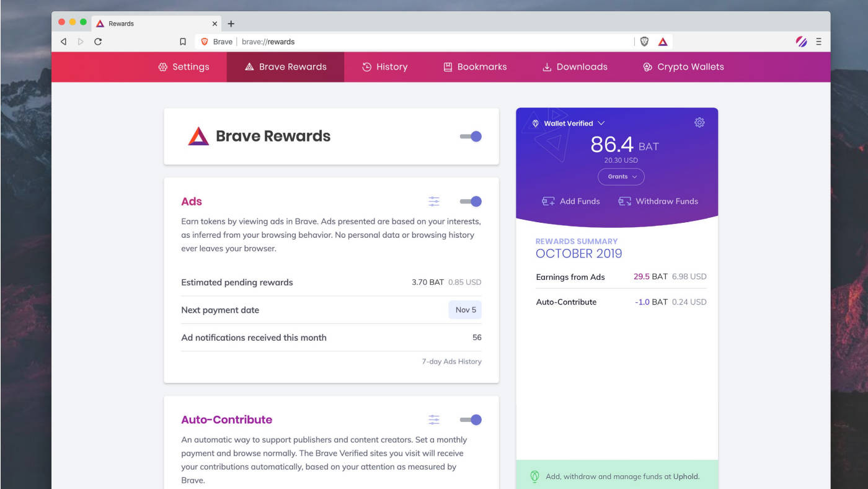Click the Auto-Contribute section heading
Screen dimensions: 868x489
(x=226, y=419)
